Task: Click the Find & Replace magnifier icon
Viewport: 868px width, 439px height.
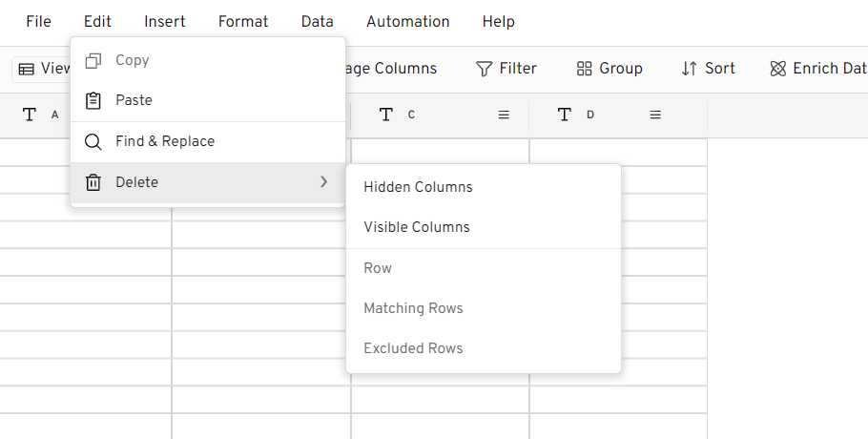Action: [93, 141]
